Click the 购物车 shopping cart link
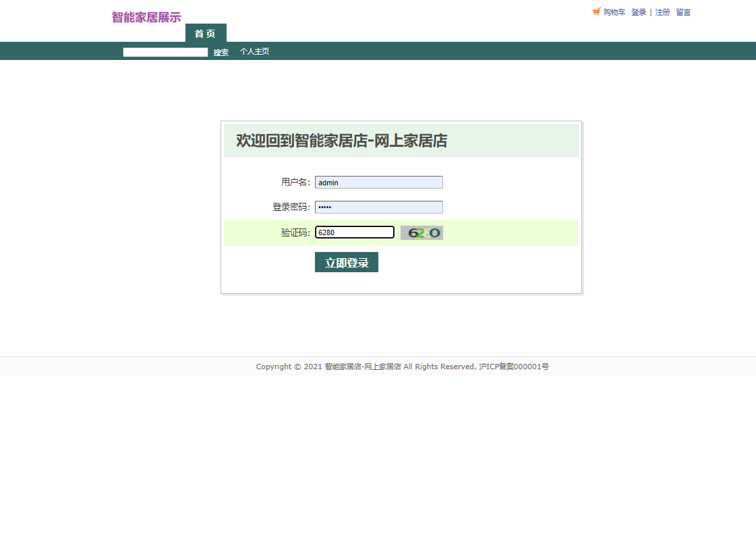 [x=614, y=12]
